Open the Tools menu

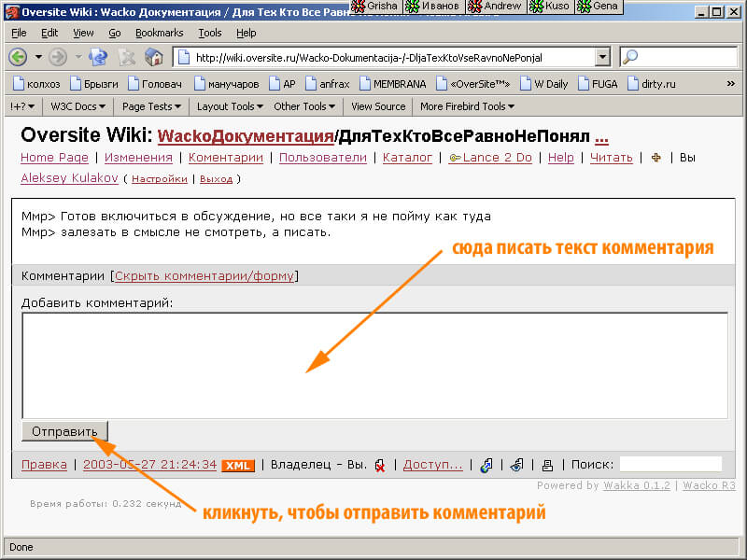click(x=210, y=33)
